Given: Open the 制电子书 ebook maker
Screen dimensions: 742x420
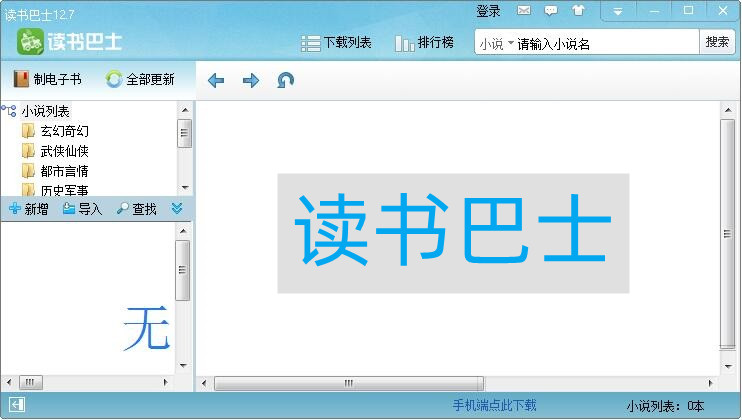Looking at the screenshot, I should [x=47, y=79].
